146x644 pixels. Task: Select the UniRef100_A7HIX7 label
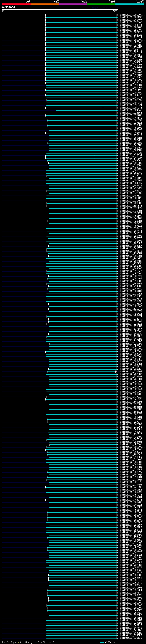click(131, 304)
